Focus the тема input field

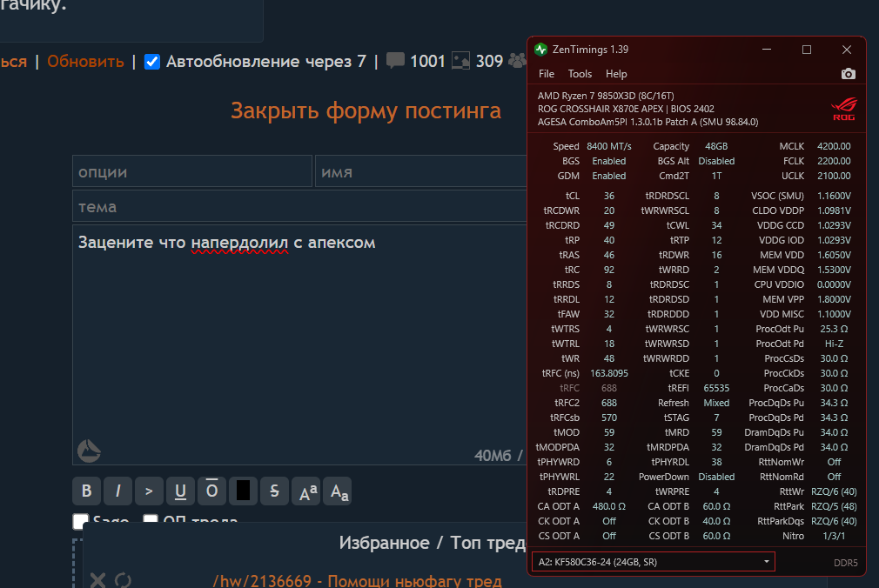[299, 206]
